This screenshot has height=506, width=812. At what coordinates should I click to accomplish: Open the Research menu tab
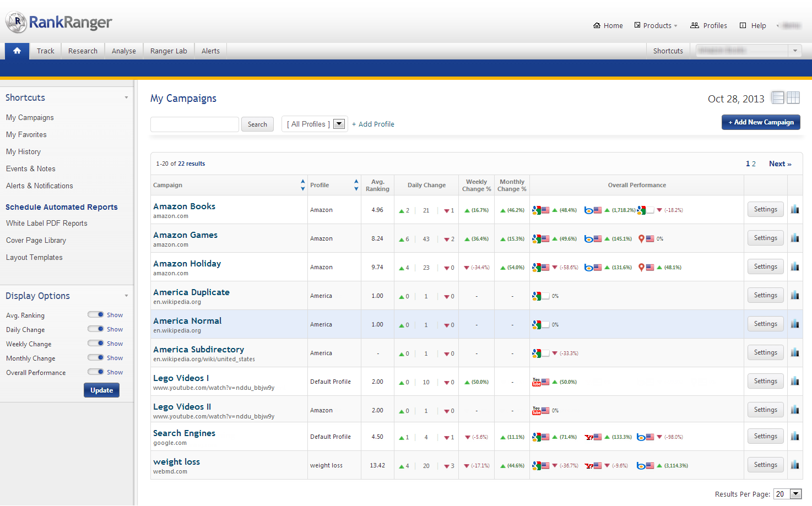[x=83, y=51]
